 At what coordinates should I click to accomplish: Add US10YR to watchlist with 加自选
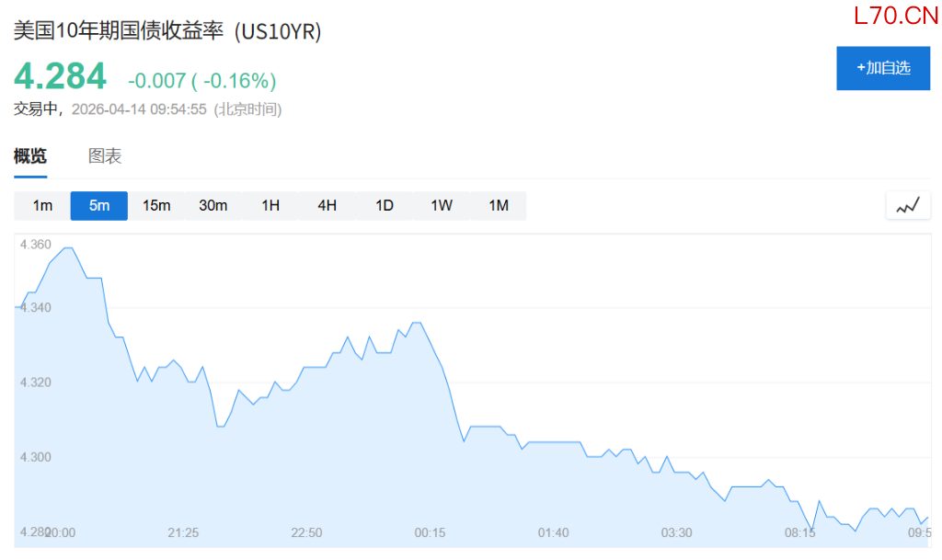pyautogui.click(x=883, y=68)
